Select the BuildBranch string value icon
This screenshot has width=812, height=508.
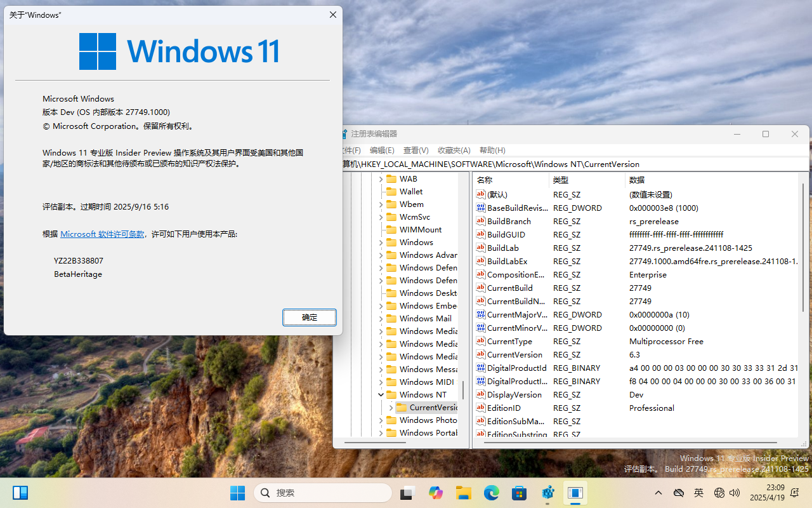point(481,221)
